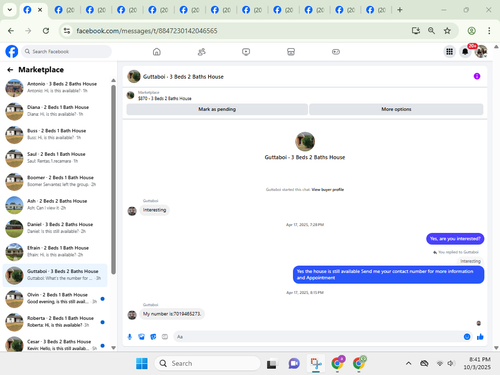This screenshot has height=375, width=500.
Task: Click the scroll-down arrow of chat list
Action: [x=113, y=348]
